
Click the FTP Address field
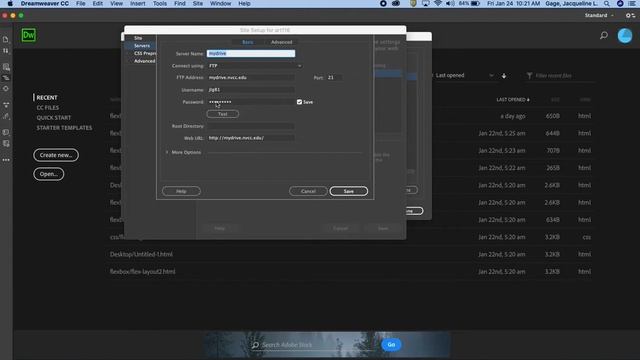tap(251, 78)
